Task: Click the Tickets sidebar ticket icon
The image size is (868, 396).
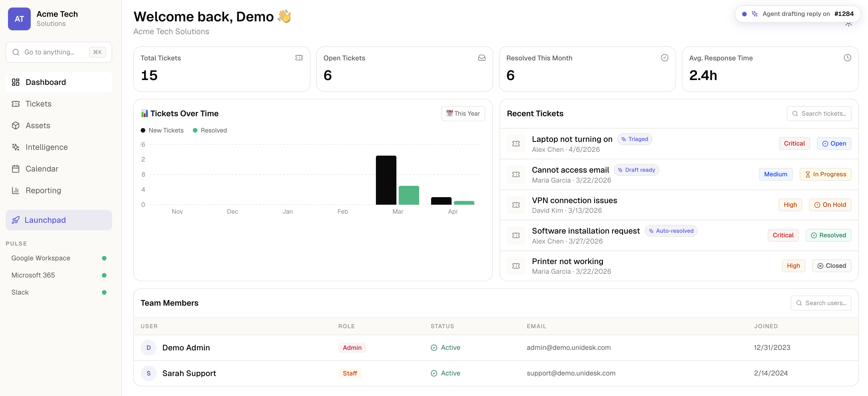Action: [15, 104]
